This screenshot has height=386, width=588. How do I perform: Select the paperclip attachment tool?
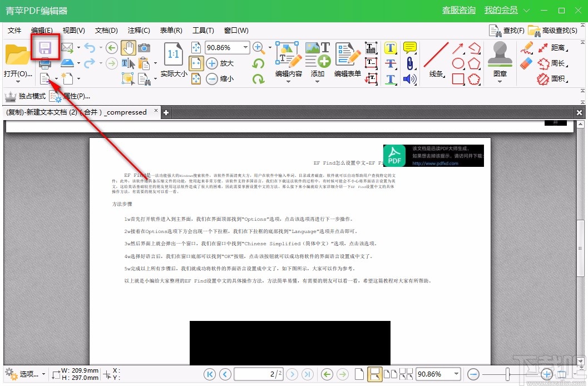point(410,63)
